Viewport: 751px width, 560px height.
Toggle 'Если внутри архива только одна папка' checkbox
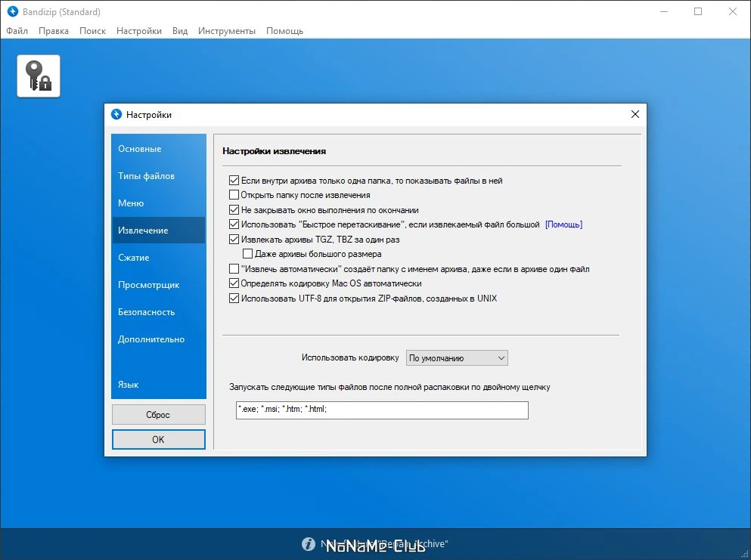tap(234, 181)
